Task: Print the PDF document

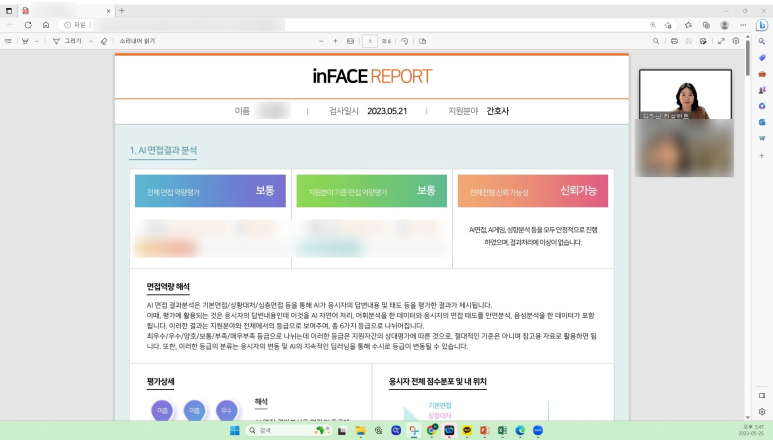Action: pos(674,41)
